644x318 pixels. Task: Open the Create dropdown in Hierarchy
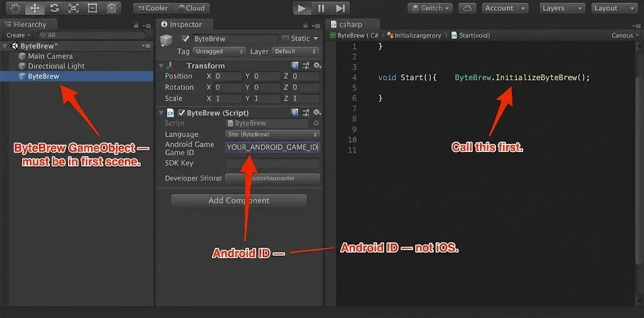click(18, 35)
